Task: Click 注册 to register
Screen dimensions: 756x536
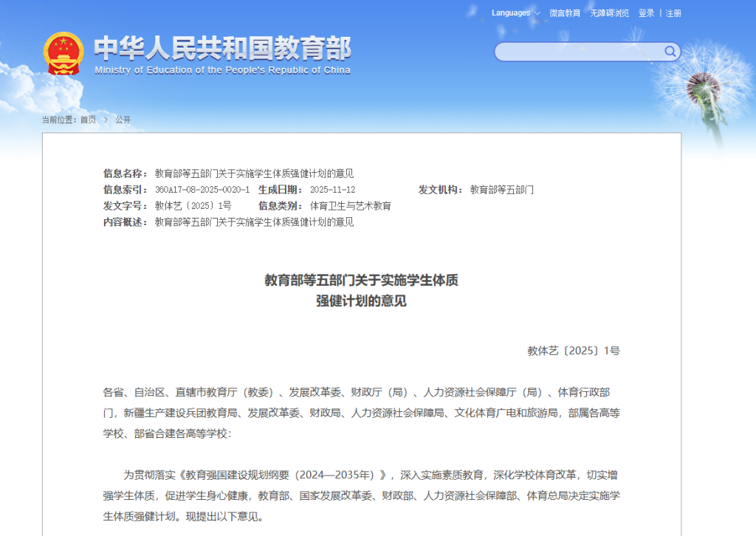Action: [673, 13]
